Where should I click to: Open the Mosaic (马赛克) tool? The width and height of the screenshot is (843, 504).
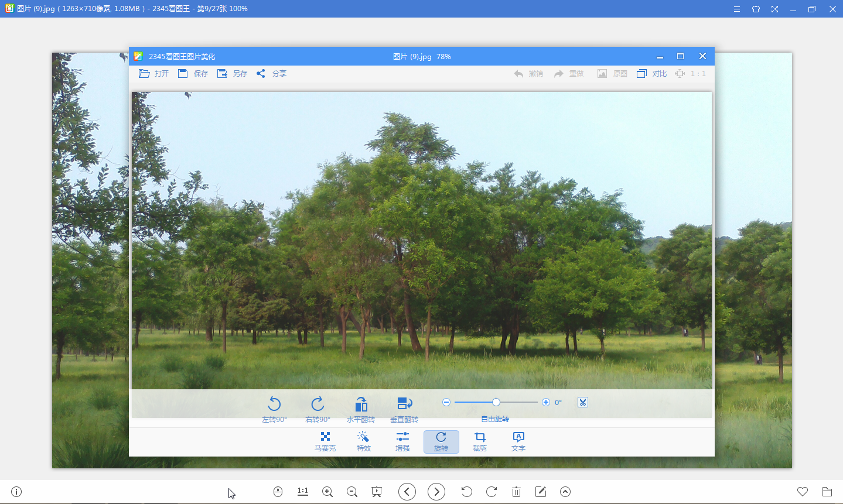(x=325, y=441)
